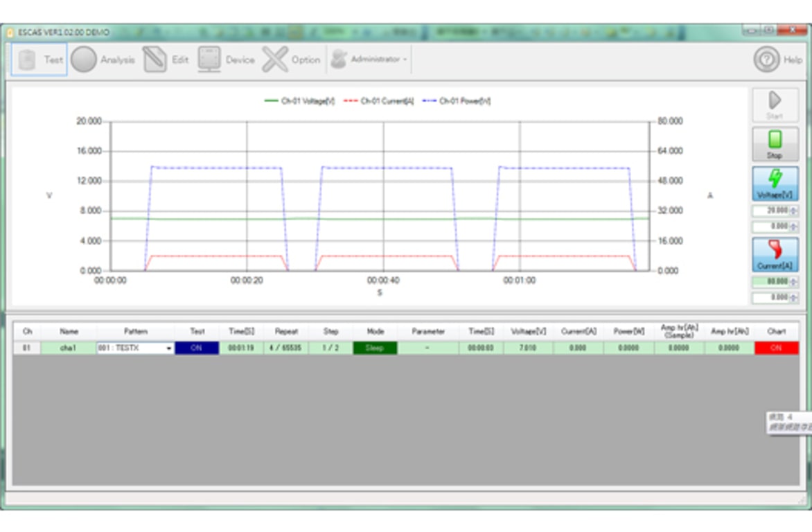
Task: Close the ESCAS window
Action: click(x=793, y=30)
